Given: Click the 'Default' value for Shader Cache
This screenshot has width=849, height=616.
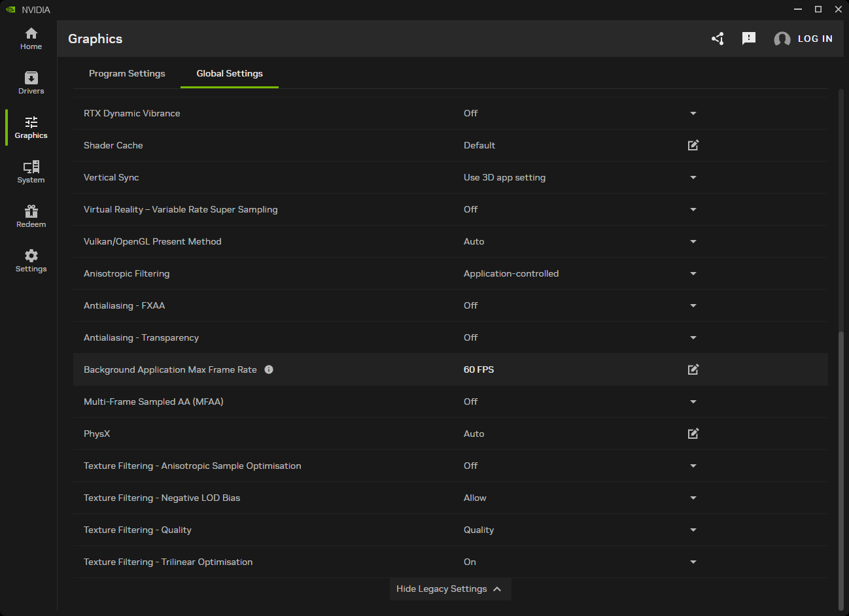Looking at the screenshot, I should pyautogui.click(x=479, y=145).
